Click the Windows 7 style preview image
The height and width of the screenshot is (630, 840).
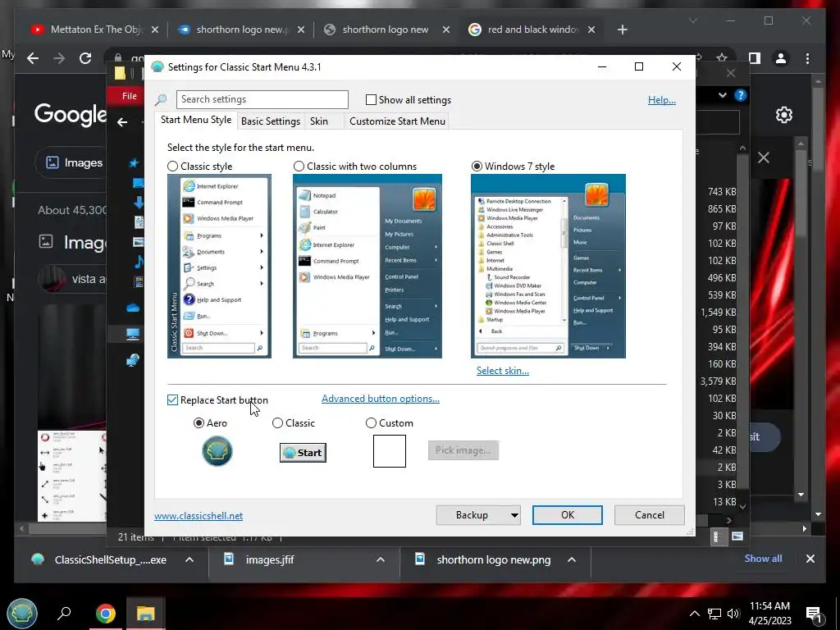tap(548, 266)
